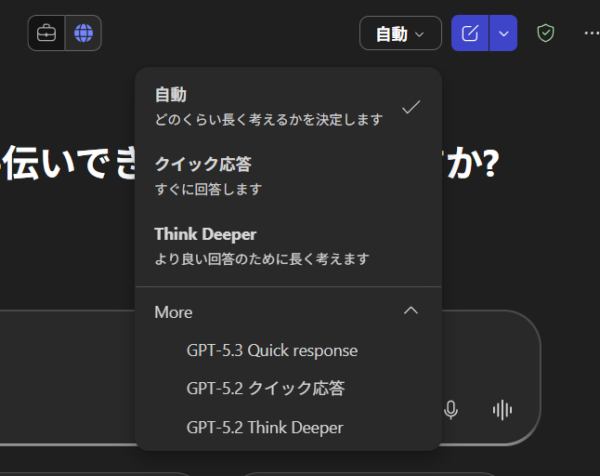
Task: Open the three-dot more options menu
Action: click(590, 33)
